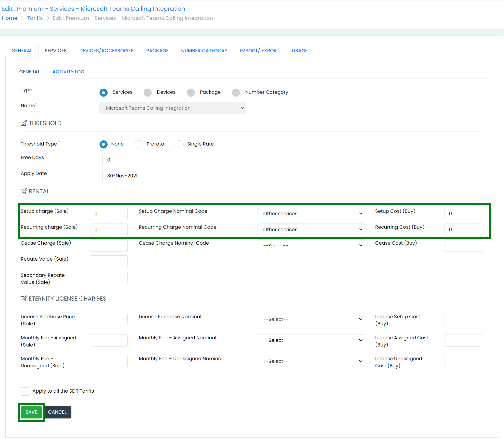Screen dimensions: 504x439
Task: Click the Setup charge (Sale) field
Action: click(109, 214)
